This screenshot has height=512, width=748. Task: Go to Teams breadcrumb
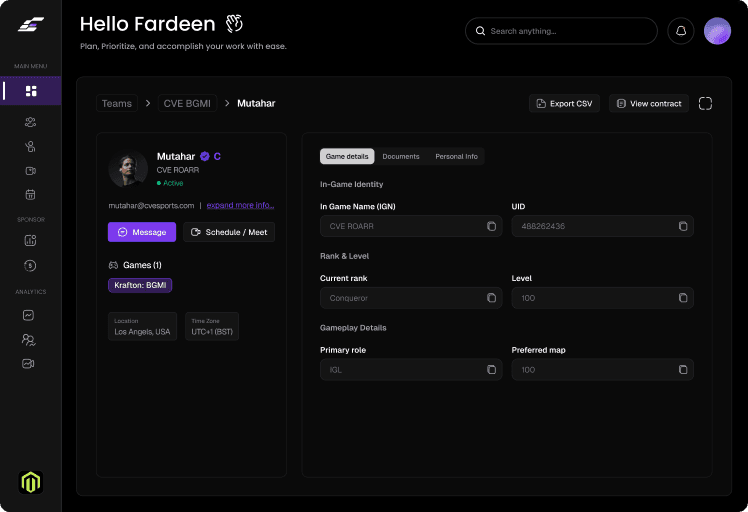pos(117,104)
